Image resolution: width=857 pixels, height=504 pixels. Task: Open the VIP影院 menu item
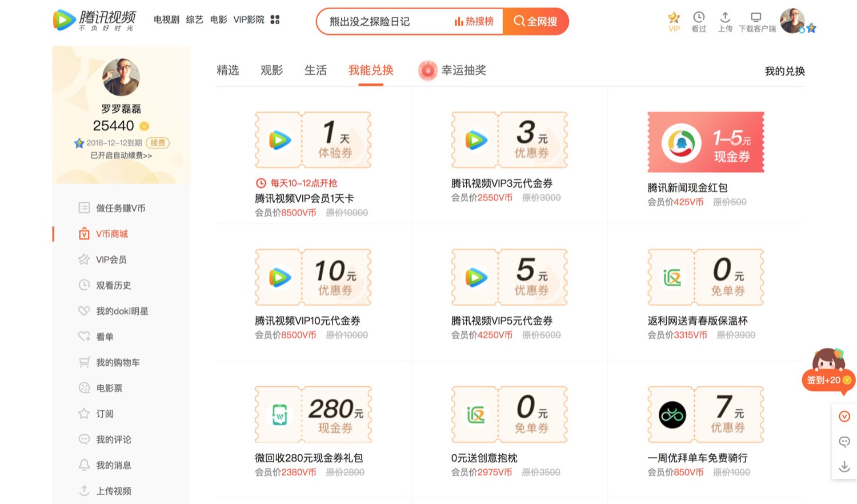pyautogui.click(x=249, y=19)
